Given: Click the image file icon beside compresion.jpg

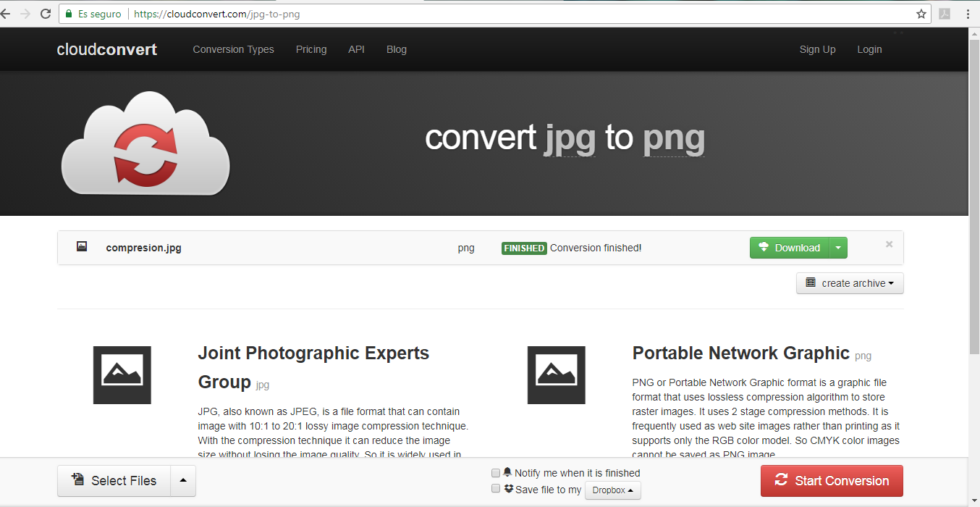Looking at the screenshot, I should (82, 247).
